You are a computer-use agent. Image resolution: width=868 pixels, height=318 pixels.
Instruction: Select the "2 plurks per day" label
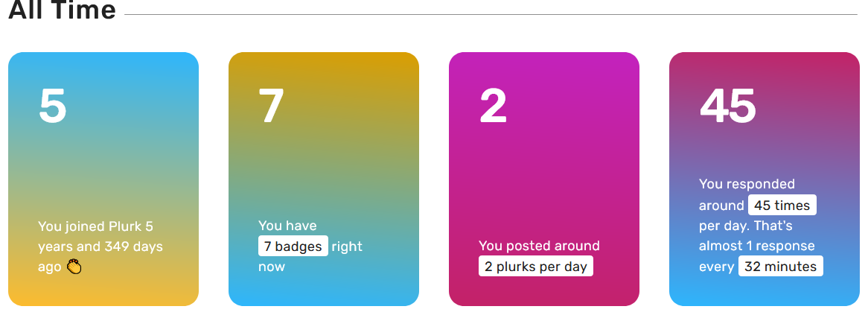pyautogui.click(x=536, y=267)
